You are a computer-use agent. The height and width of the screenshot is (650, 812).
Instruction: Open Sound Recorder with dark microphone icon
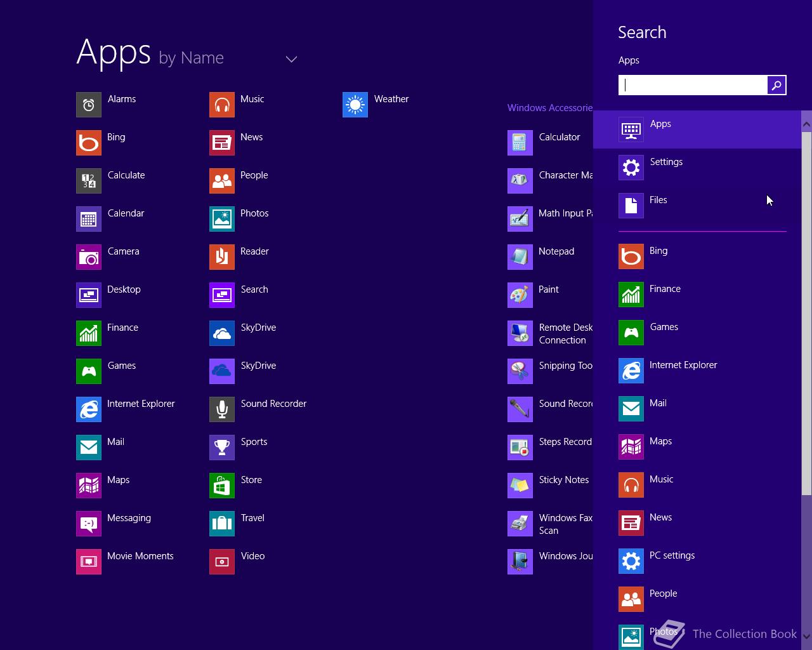click(222, 409)
